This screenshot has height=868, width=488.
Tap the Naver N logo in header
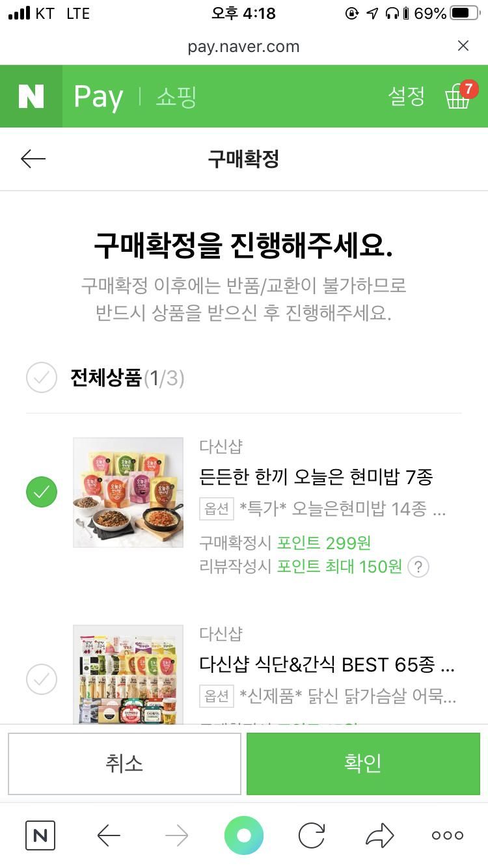[31, 96]
